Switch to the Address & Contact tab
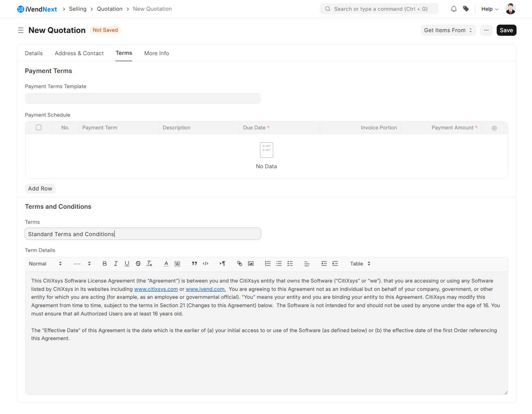This screenshot has height=414, width=532. 79,53
